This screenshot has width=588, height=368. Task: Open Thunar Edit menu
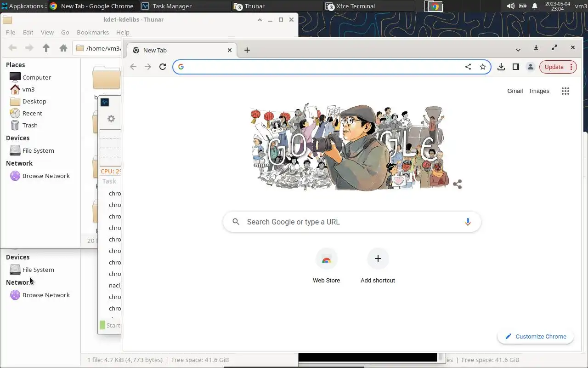point(28,32)
